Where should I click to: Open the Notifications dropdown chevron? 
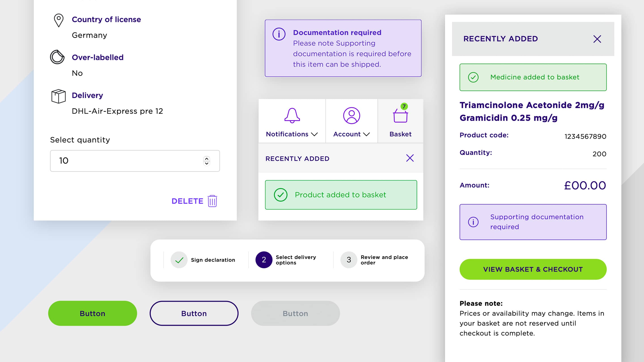(315, 134)
